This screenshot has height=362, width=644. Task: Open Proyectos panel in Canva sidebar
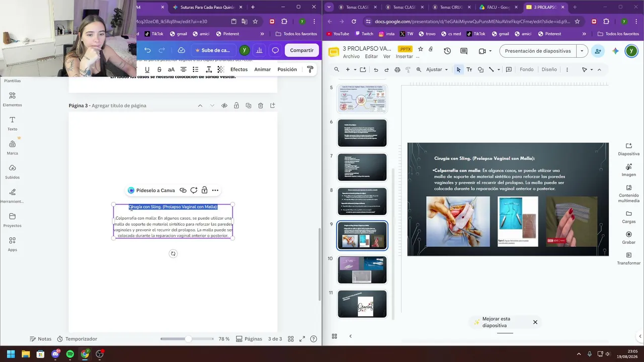pos(12,220)
